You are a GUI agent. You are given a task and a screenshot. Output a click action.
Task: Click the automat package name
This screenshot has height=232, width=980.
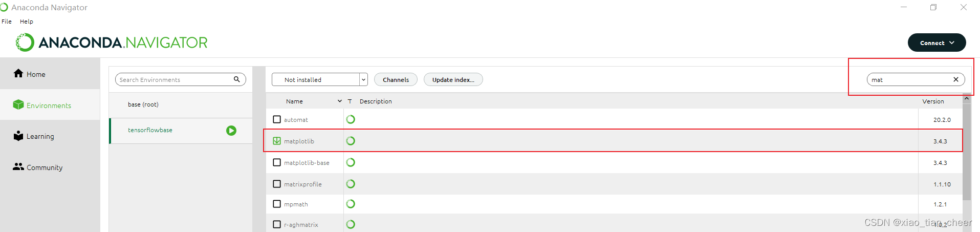[296, 120]
